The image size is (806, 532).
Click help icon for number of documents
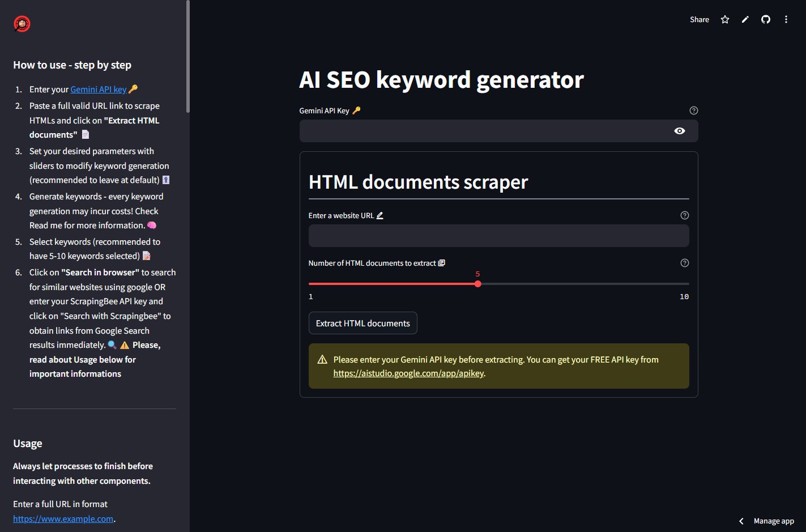[x=685, y=263]
